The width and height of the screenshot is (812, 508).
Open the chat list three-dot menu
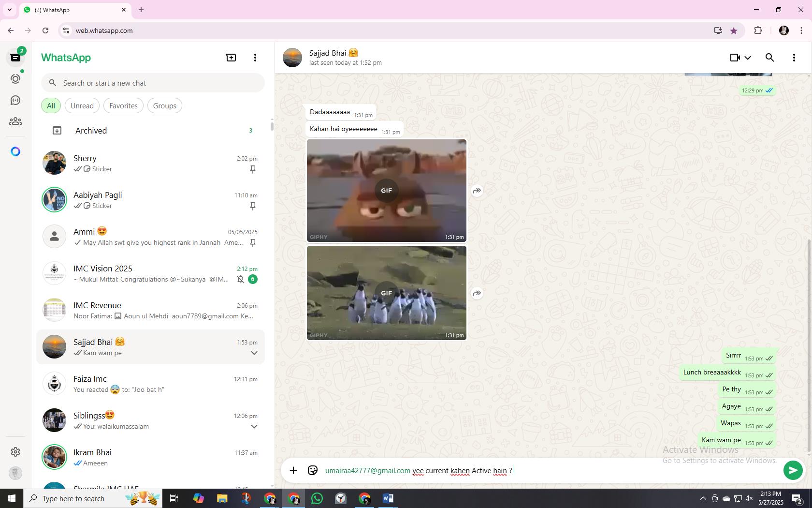pos(255,58)
